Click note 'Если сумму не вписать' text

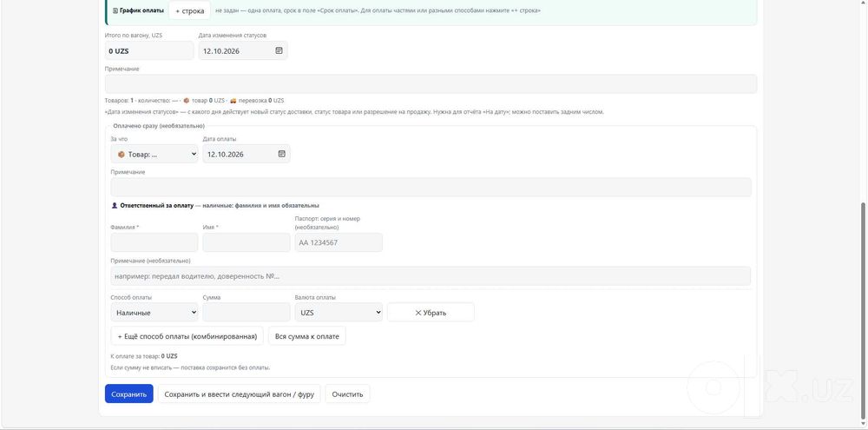pos(190,368)
